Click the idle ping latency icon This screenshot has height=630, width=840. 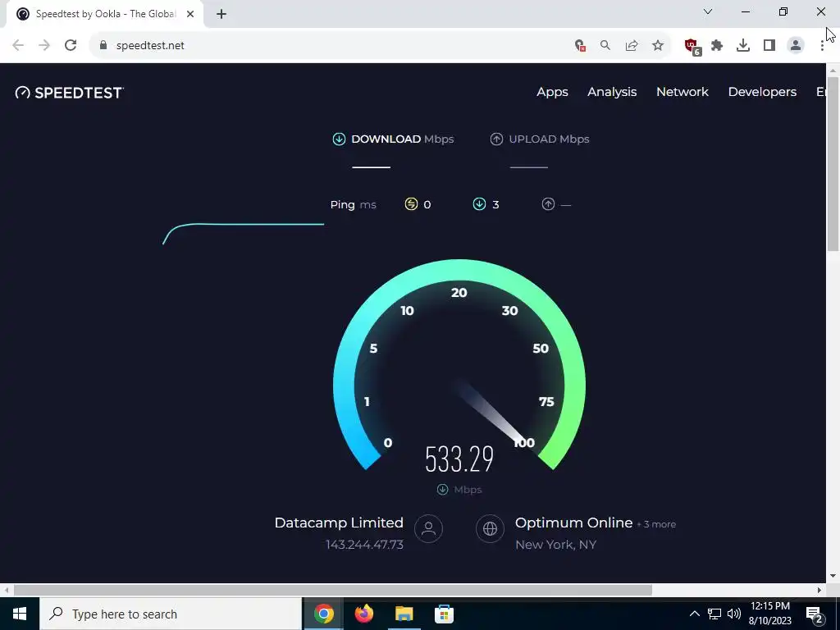[411, 204]
